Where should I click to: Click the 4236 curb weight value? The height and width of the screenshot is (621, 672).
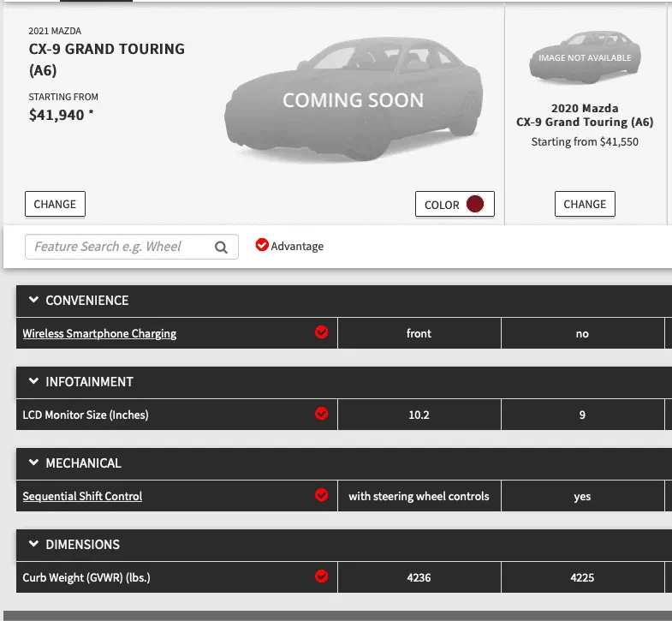click(x=419, y=577)
